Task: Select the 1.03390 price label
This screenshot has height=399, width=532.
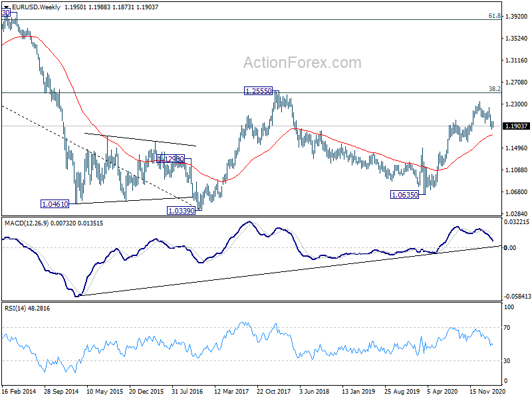Action: pyautogui.click(x=182, y=211)
